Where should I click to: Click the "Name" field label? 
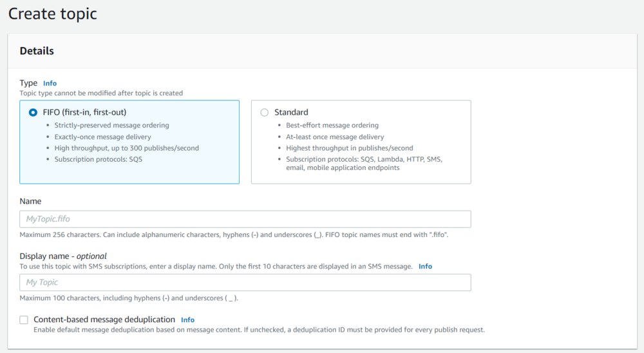tap(30, 201)
